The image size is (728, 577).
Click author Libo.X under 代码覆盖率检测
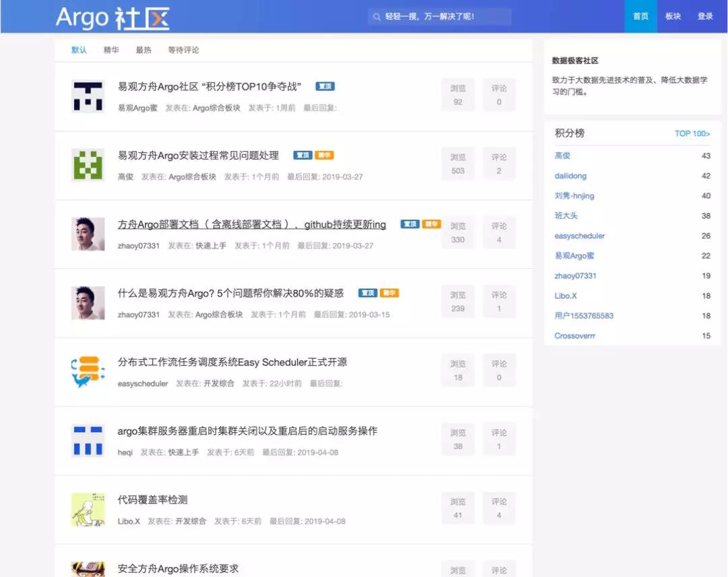click(129, 521)
